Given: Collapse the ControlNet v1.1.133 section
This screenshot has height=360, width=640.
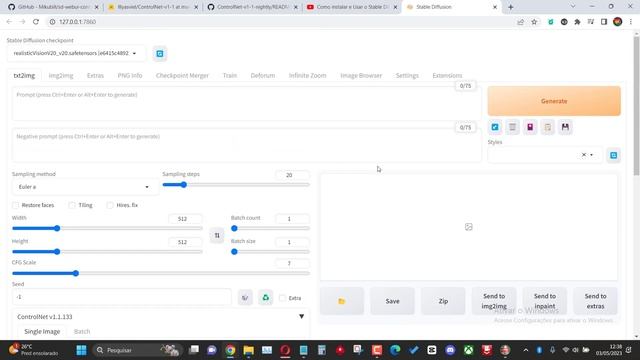Looking at the screenshot, I should coord(301,317).
